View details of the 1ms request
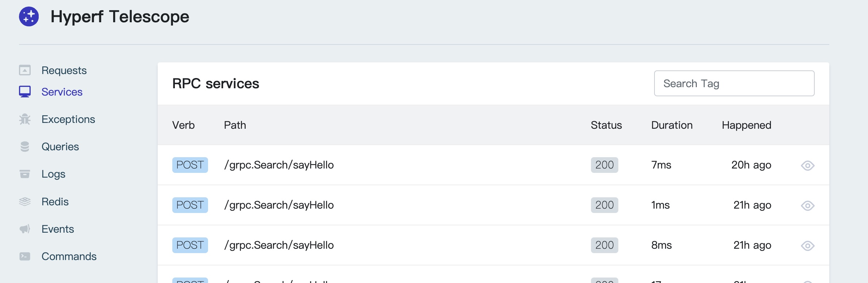Screen dimensions: 868x283 (807, 206)
